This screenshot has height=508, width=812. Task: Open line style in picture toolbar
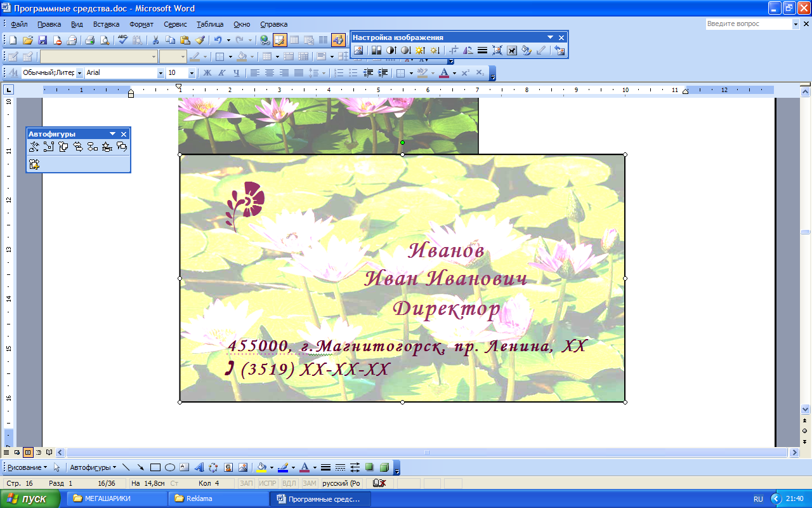[483, 50]
